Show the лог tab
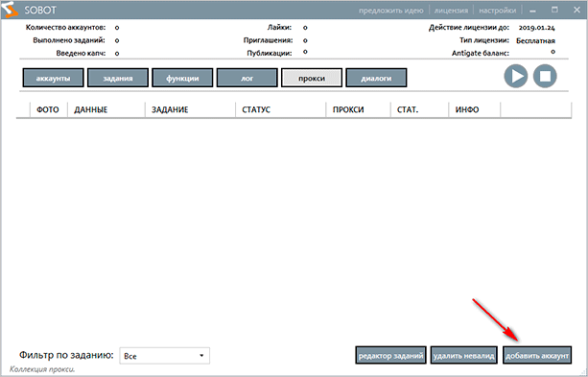The height and width of the screenshot is (377, 588). pyautogui.click(x=247, y=78)
